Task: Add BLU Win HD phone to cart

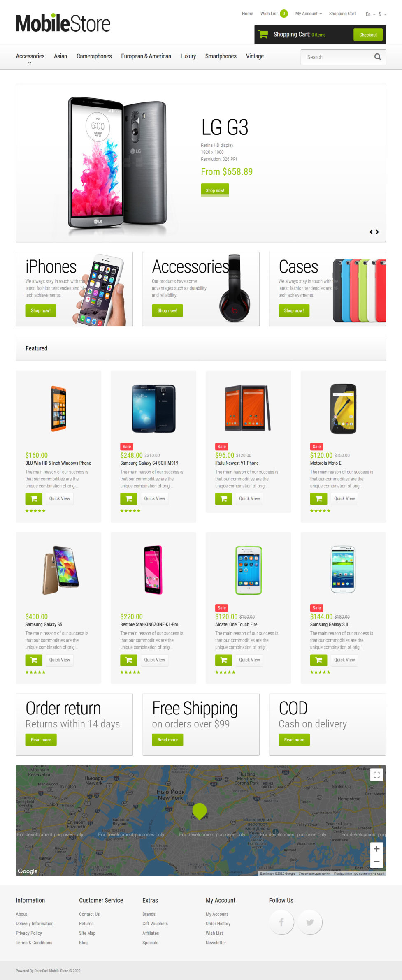Action: point(34,498)
